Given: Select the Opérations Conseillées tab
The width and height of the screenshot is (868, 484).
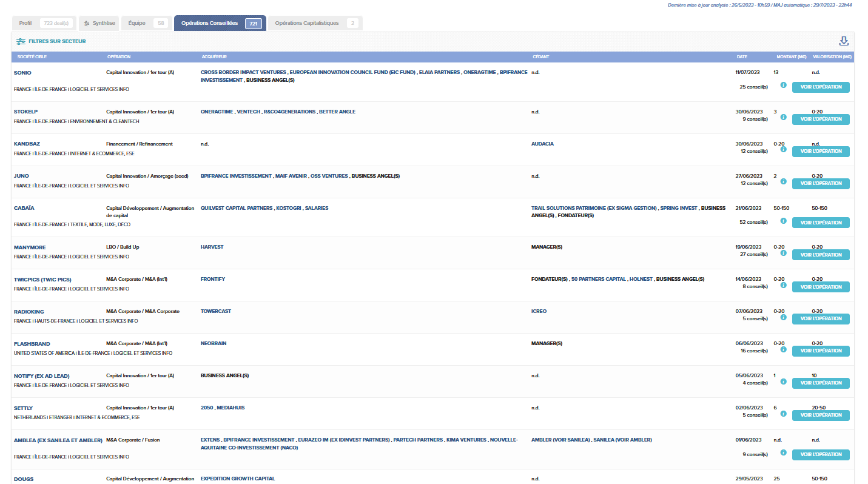Looking at the screenshot, I should 220,23.
